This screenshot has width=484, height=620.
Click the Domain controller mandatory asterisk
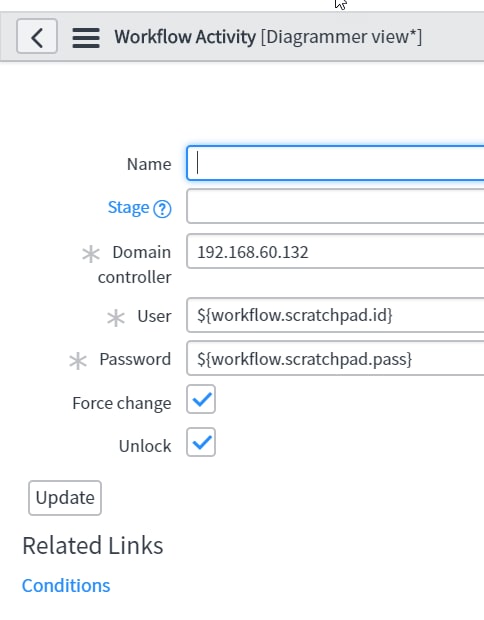pos(91,254)
